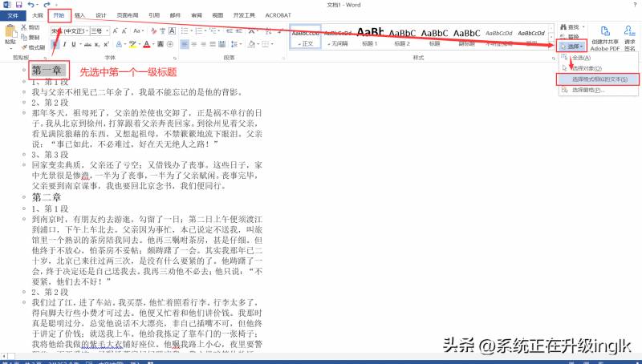642x364 pixels.
Task: Switch to the Insert (插入) tab
Action: pyautogui.click(x=79, y=15)
